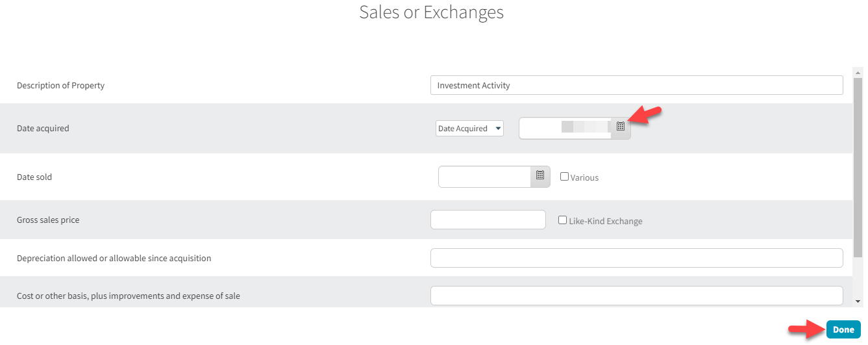The width and height of the screenshot is (868, 345).
Task: Enable the Like-Kind Exchange checkbox
Action: [563, 220]
